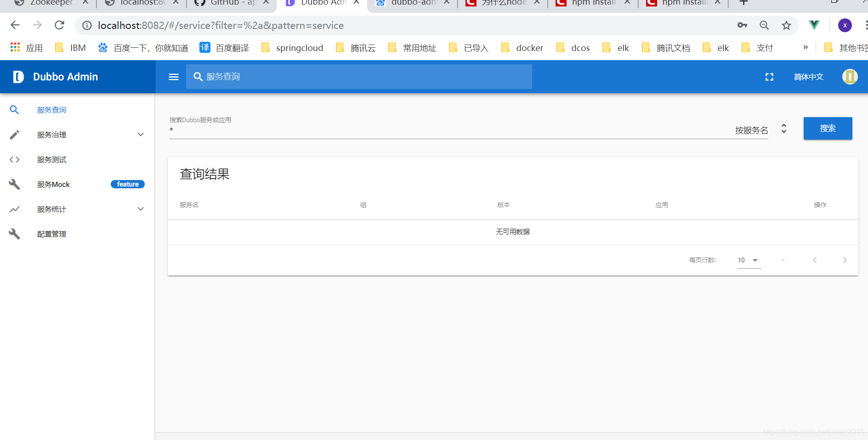Click the 版本 column header
This screenshot has width=868, height=440.
tap(504, 205)
